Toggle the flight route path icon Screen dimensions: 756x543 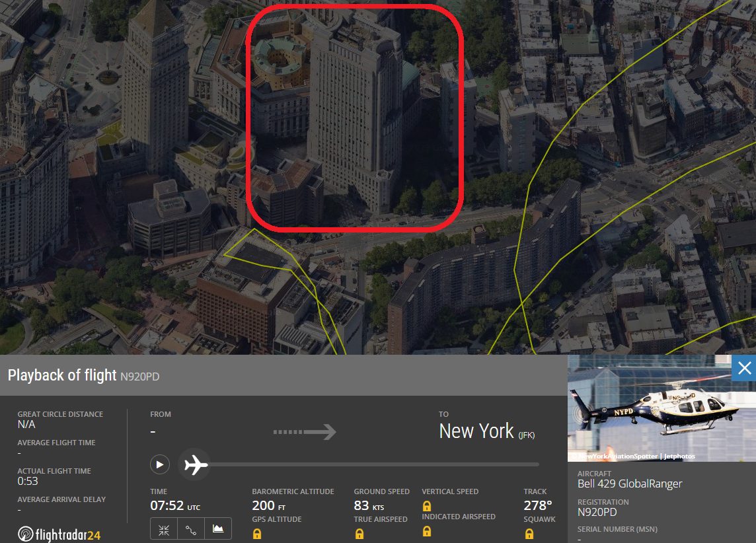tap(191, 528)
